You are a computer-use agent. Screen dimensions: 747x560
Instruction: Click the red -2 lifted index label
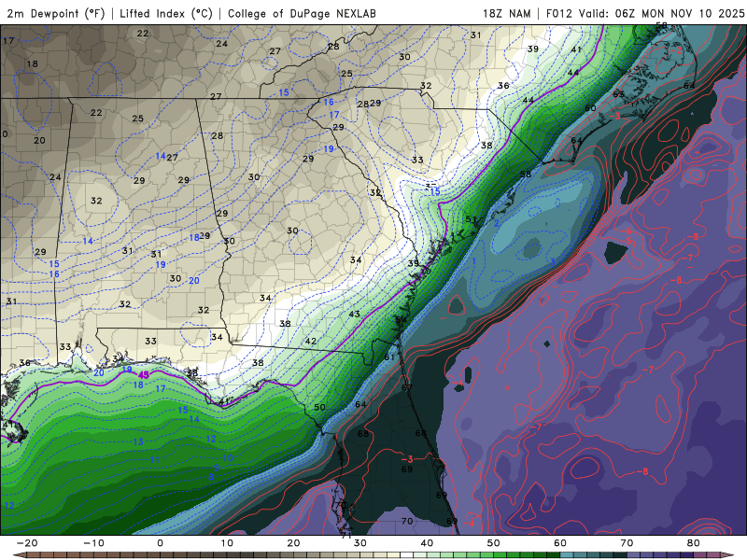675,50
